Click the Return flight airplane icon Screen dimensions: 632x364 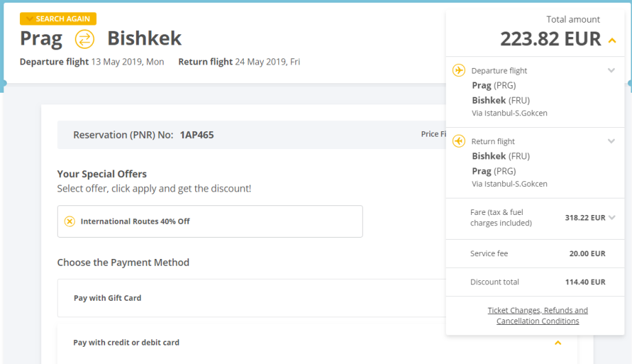pyautogui.click(x=459, y=141)
